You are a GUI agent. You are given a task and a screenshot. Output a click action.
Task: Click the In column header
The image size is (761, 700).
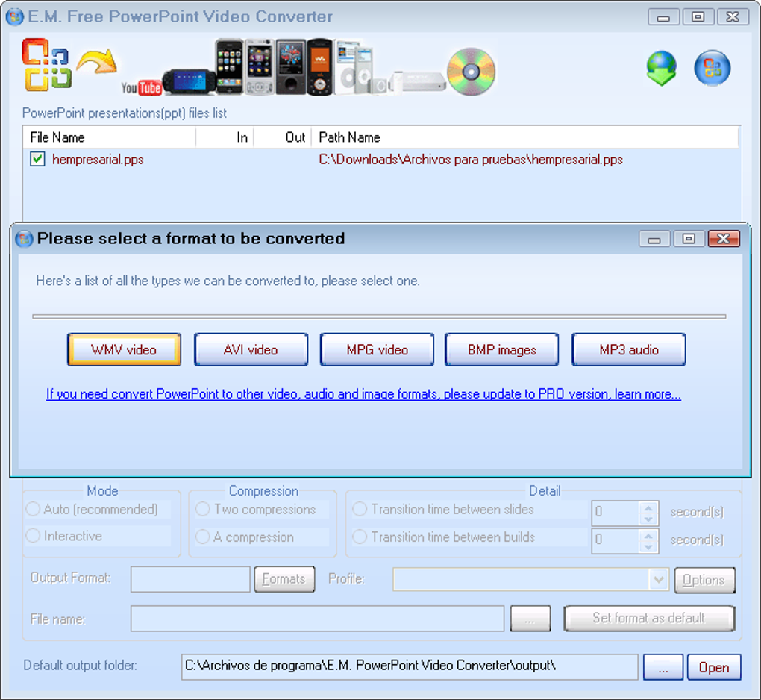click(225, 137)
